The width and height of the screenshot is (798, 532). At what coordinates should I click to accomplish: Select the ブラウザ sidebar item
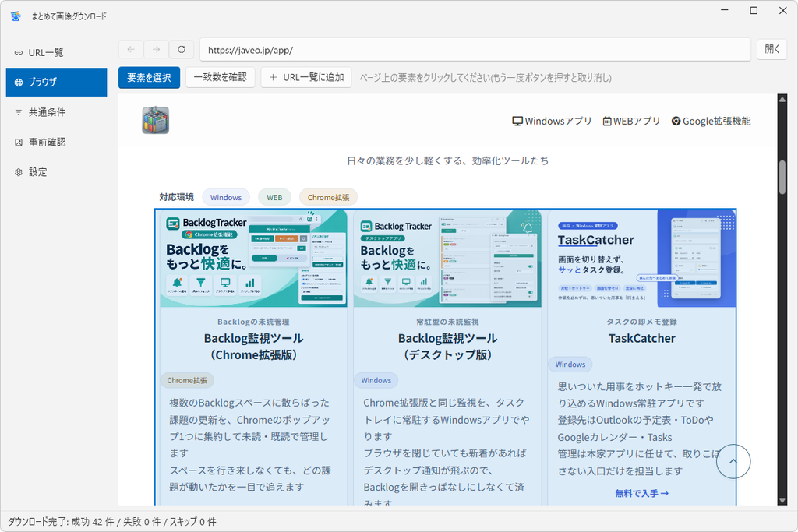[x=56, y=82]
